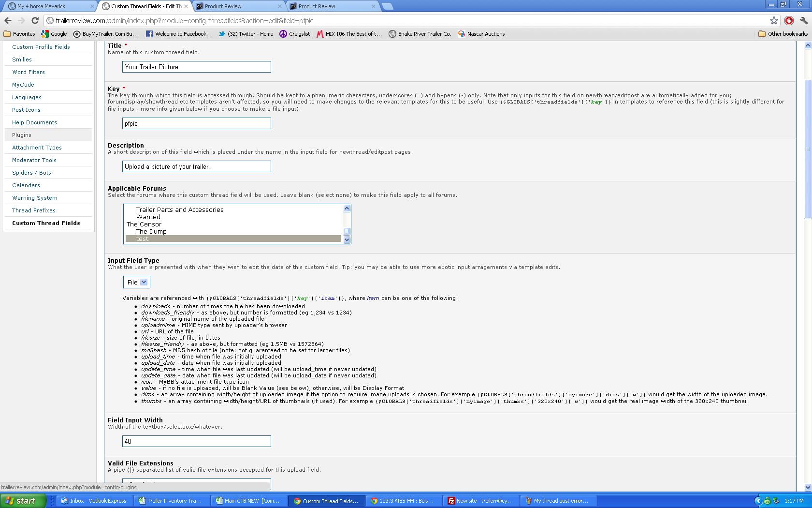This screenshot has height=508, width=812.
Task: Select the test forum in list
Action: coord(233,239)
